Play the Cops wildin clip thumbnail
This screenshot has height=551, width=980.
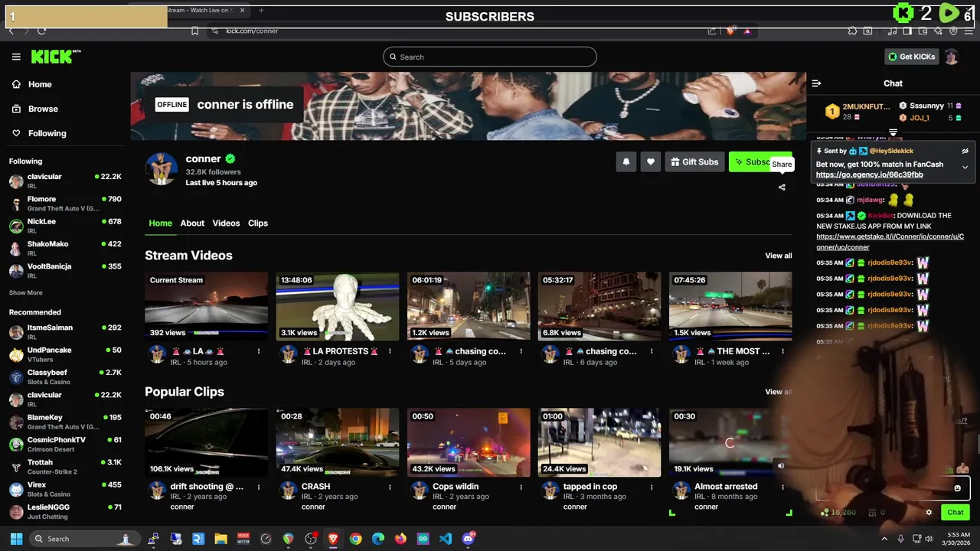[x=468, y=442]
